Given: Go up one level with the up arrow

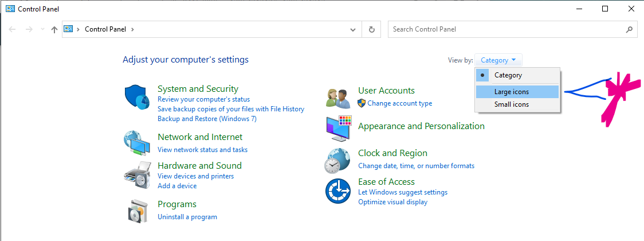Looking at the screenshot, I should click(x=54, y=29).
